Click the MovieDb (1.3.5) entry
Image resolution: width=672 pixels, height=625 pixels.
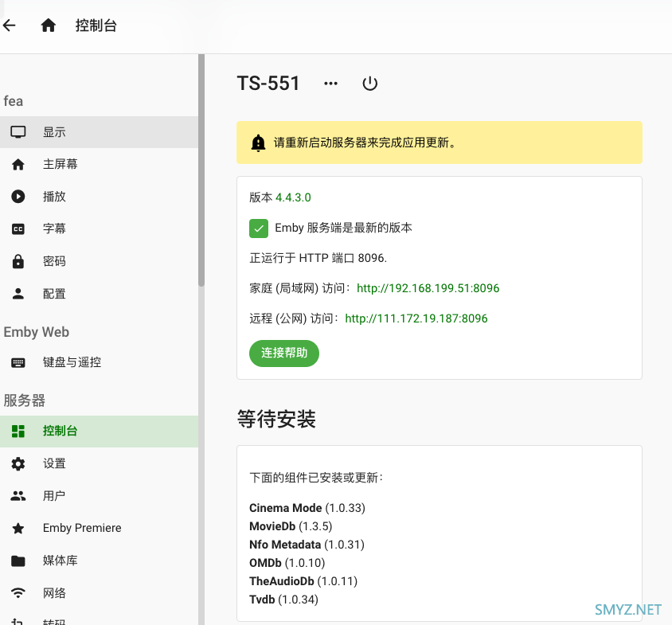pyautogui.click(x=291, y=526)
